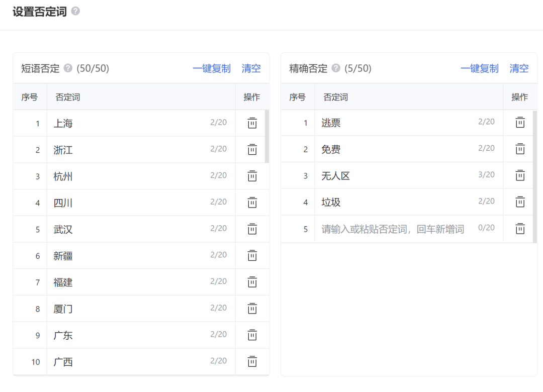Delete 逃票 from the exact negatives list

pyautogui.click(x=520, y=123)
